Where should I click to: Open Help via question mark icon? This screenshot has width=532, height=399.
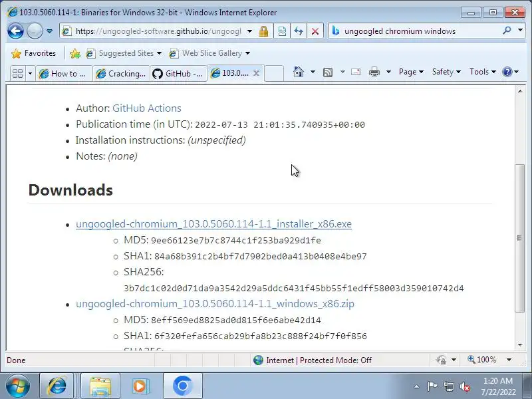pyautogui.click(x=507, y=72)
